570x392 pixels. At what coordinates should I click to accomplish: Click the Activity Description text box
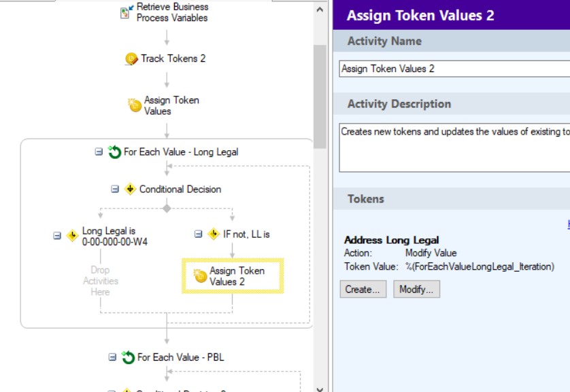pos(454,147)
